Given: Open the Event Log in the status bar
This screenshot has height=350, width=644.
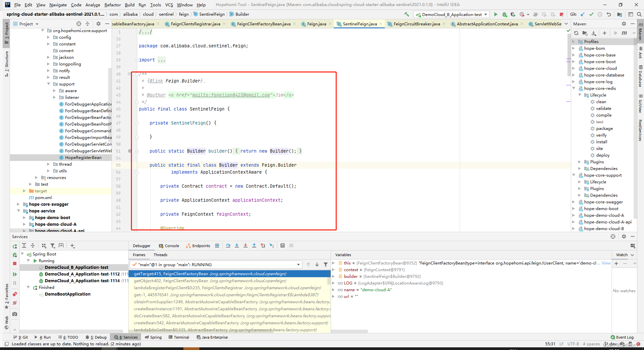Looking at the screenshot, I should click(x=622, y=337).
